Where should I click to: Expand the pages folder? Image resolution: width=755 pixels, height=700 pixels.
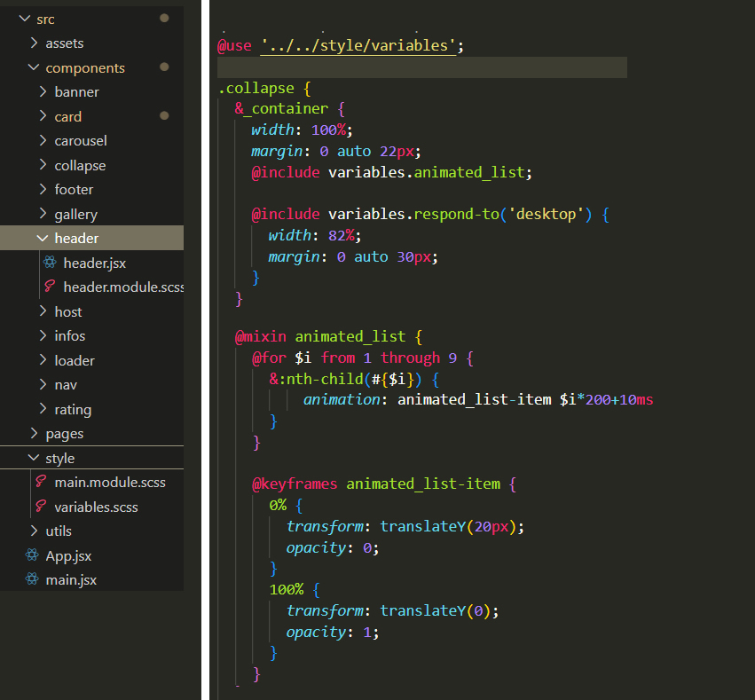point(64,434)
